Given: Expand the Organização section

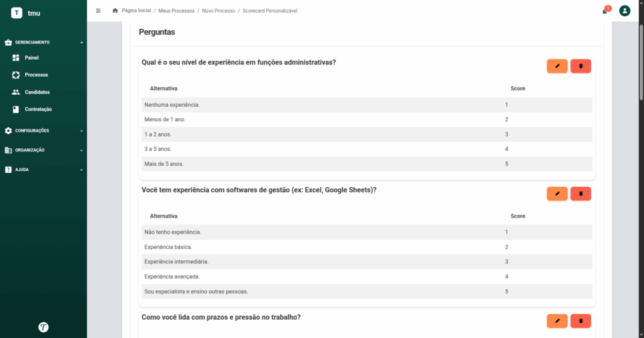Looking at the screenshot, I should [x=43, y=150].
